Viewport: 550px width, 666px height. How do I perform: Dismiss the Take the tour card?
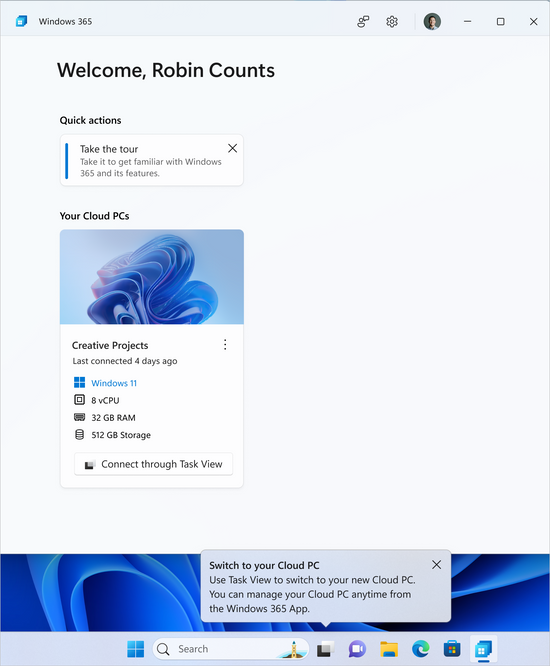[x=232, y=148]
